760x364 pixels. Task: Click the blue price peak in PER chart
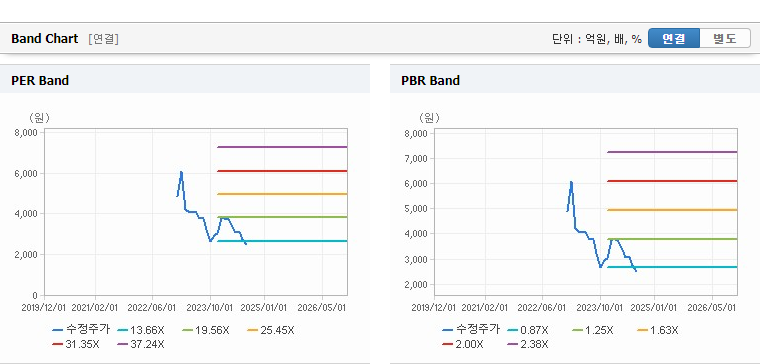(181, 172)
